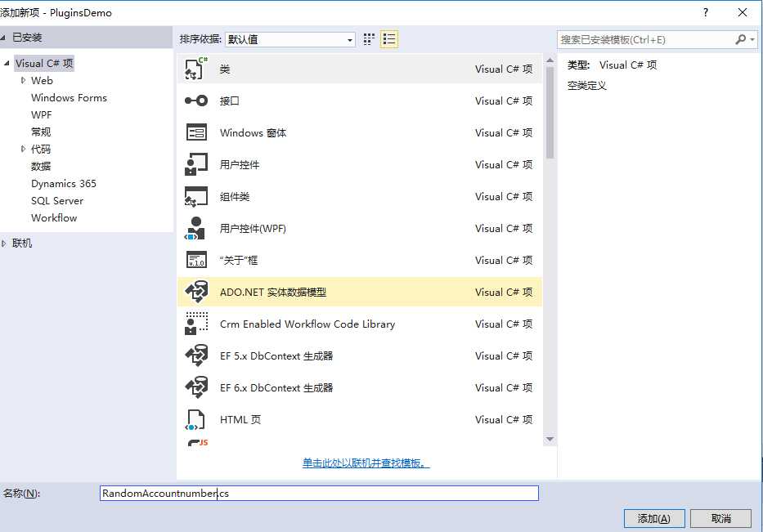Switch to small icons grid view
This screenshot has height=532, width=763.
click(x=369, y=39)
